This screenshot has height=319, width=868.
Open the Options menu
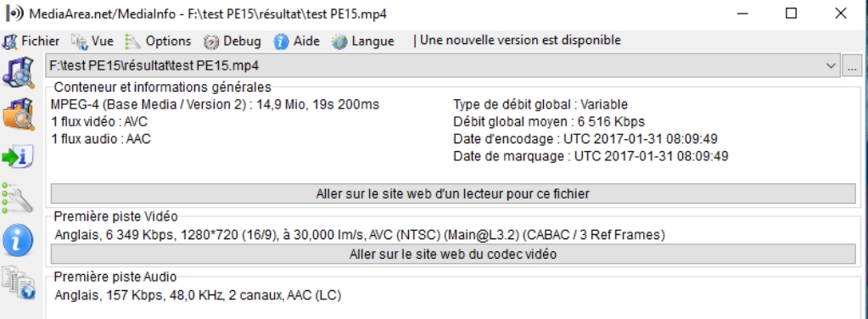click(159, 41)
